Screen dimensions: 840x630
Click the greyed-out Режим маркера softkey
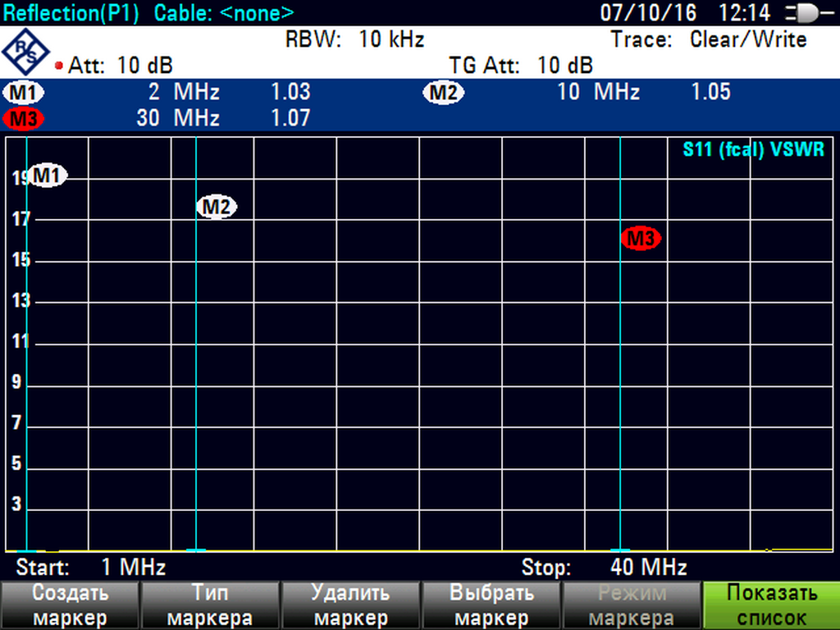630,605
